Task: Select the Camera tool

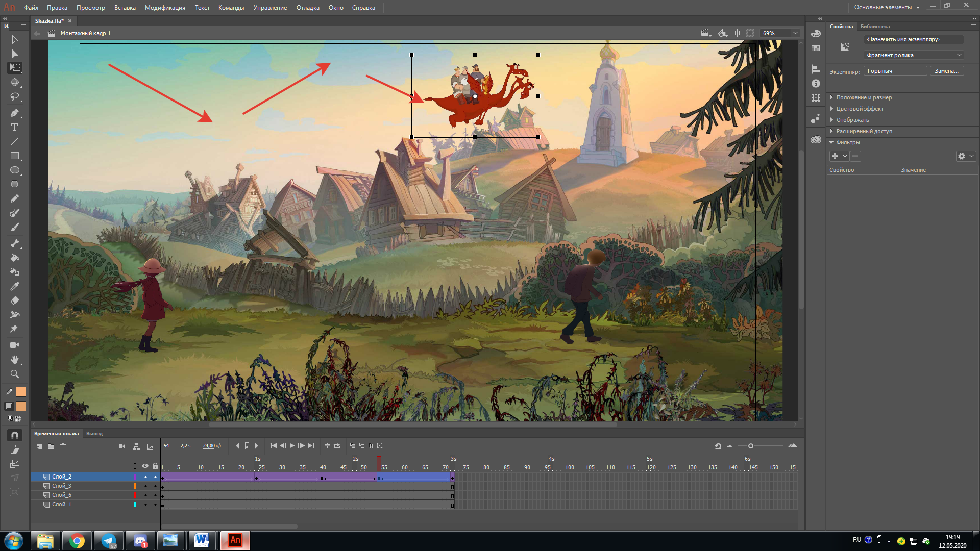Action: 15,345
